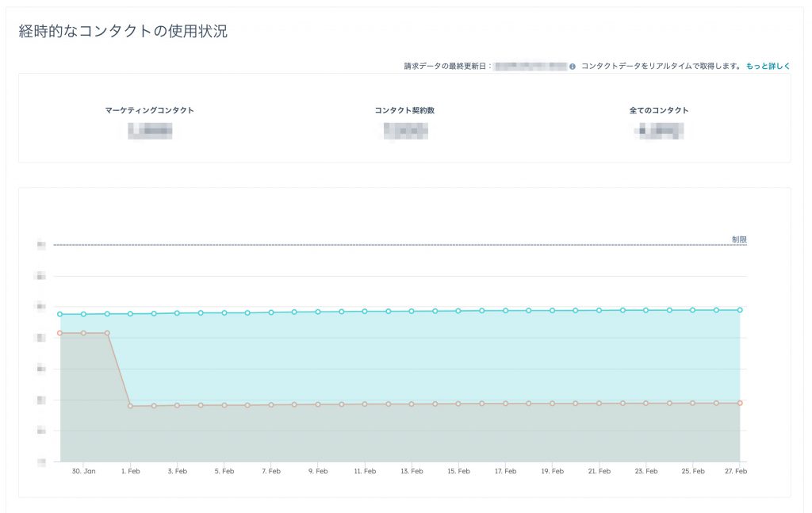Select the コンタクト契約数 label

coord(404,110)
